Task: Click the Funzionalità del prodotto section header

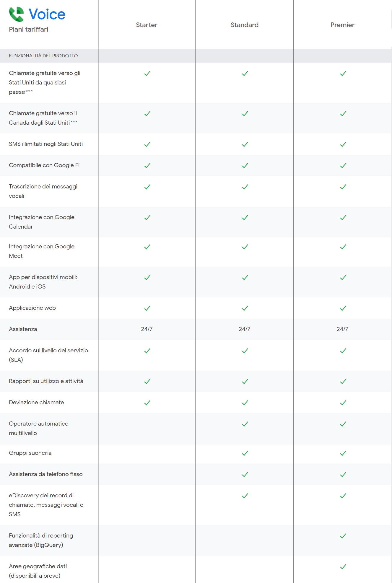Action: 43,56
